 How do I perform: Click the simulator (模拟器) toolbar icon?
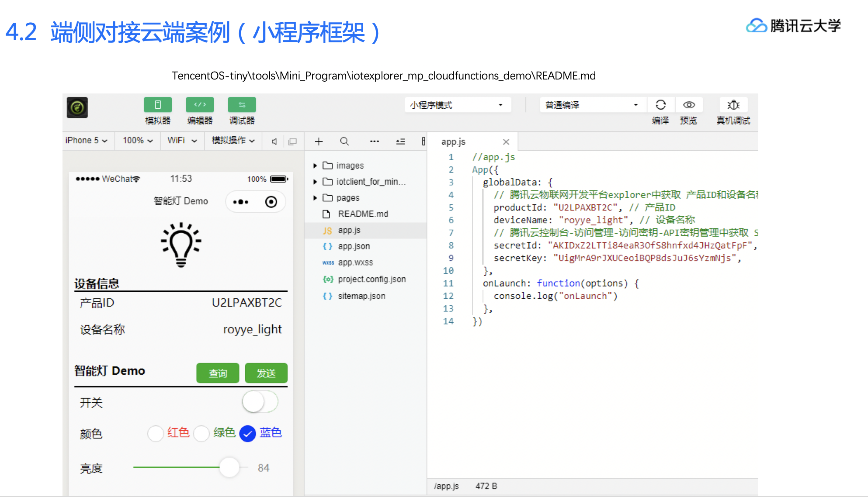pos(157,105)
